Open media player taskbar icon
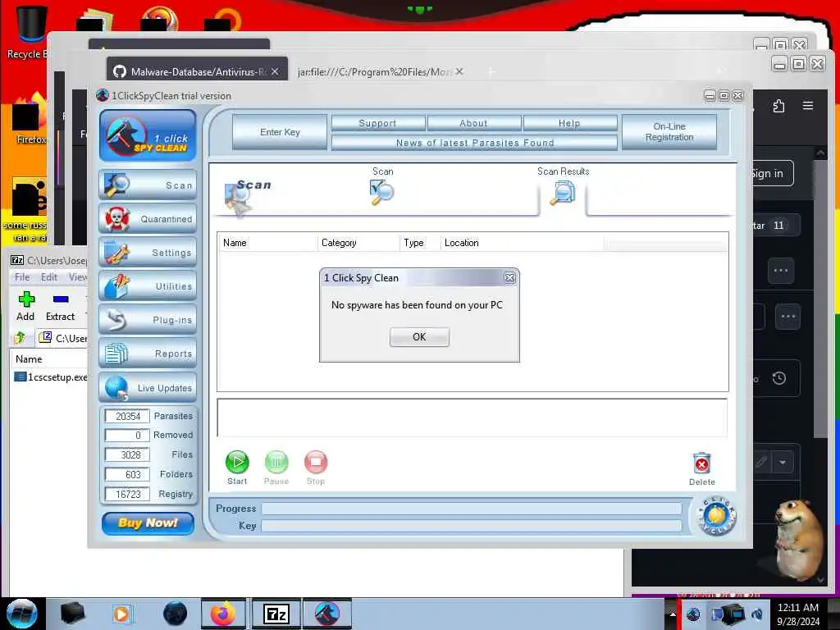This screenshot has width=840, height=630. click(121, 614)
